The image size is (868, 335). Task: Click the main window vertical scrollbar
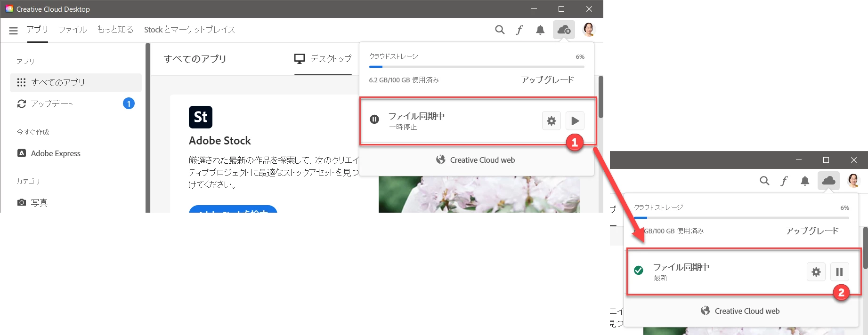(x=600, y=96)
